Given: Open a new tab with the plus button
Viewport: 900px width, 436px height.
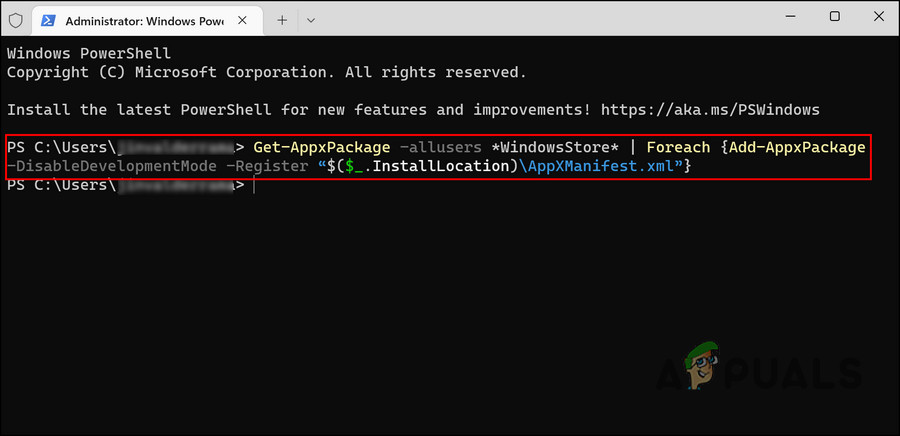Looking at the screenshot, I should point(282,19).
